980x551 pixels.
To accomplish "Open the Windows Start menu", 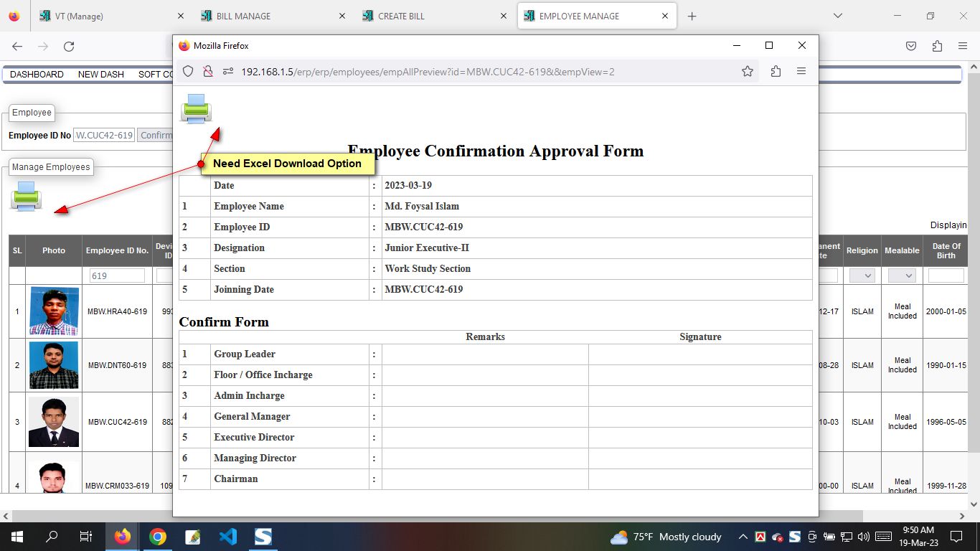I will [17, 537].
